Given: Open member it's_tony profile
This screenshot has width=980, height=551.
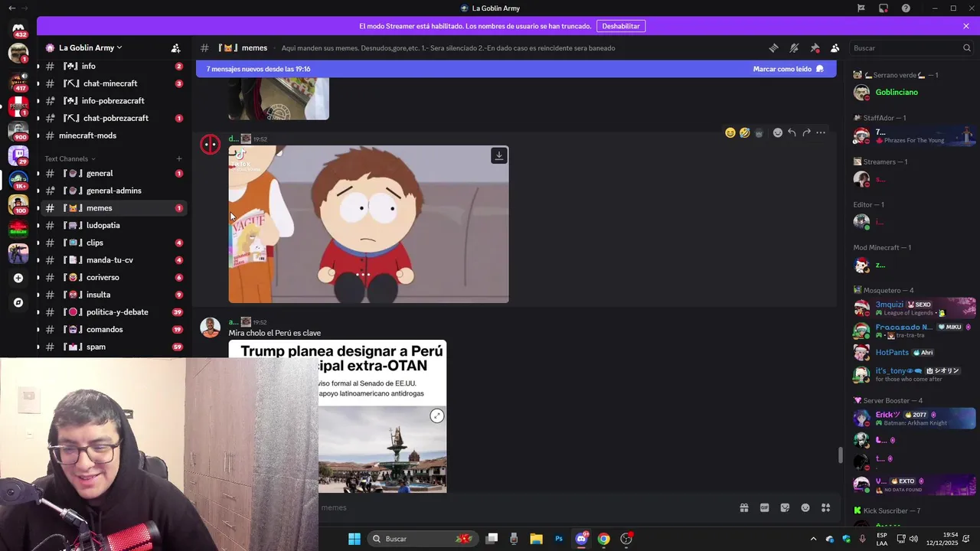Looking at the screenshot, I should tap(913, 374).
